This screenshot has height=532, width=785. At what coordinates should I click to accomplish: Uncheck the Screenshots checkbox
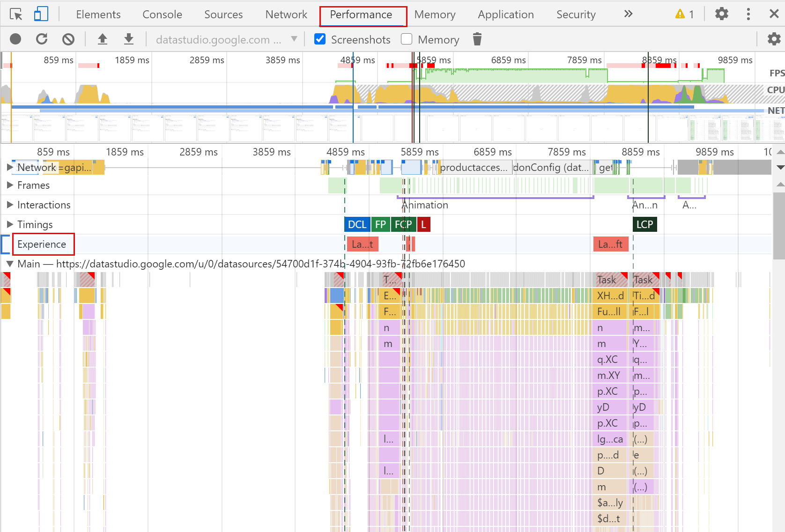pos(320,39)
